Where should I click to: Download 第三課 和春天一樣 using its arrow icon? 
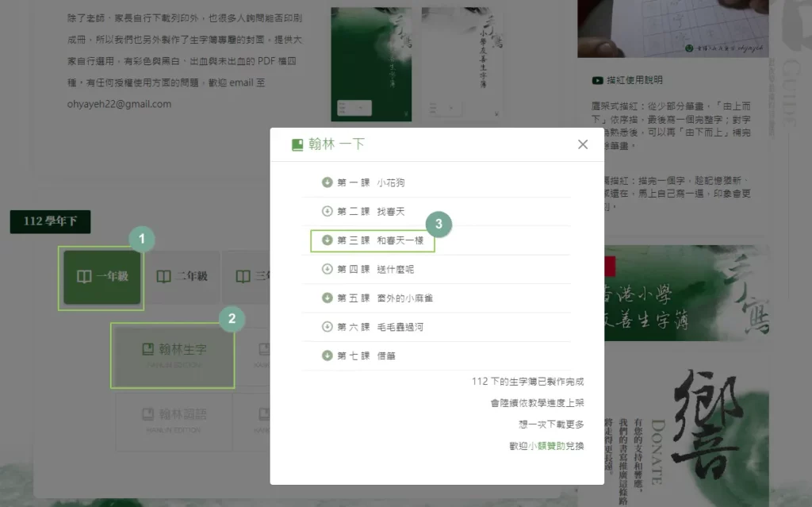point(327,240)
